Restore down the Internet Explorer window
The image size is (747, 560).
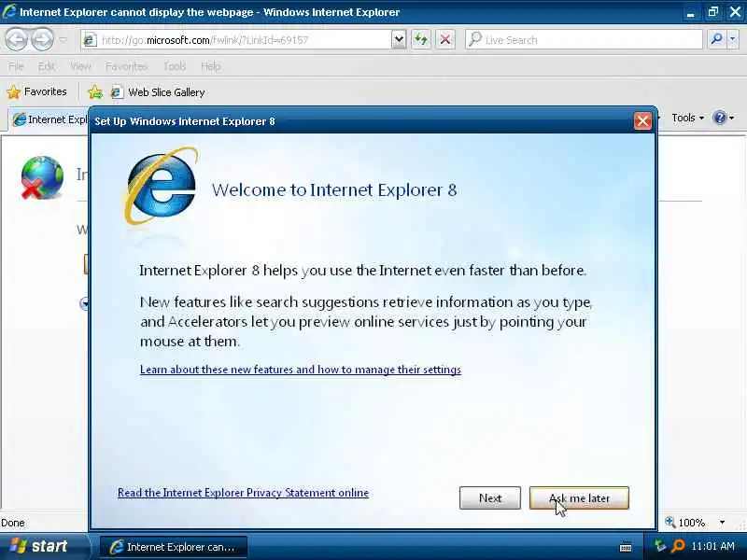tap(712, 12)
